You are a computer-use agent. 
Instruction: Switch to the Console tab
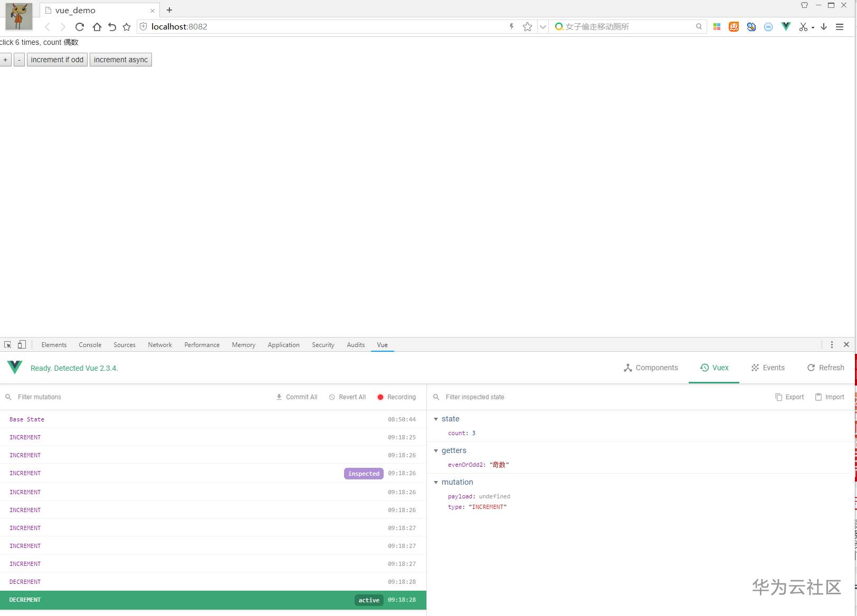click(x=90, y=345)
